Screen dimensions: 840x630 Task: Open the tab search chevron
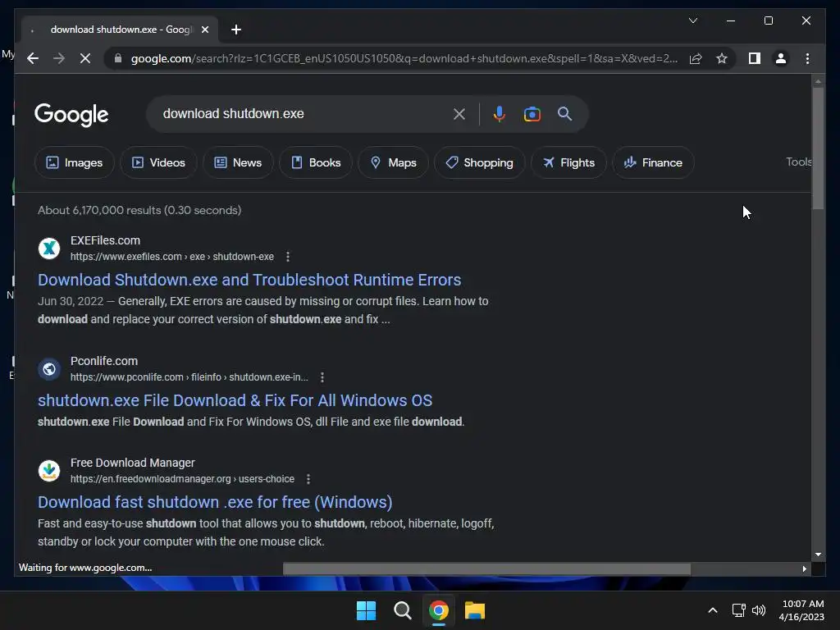pyautogui.click(x=692, y=21)
